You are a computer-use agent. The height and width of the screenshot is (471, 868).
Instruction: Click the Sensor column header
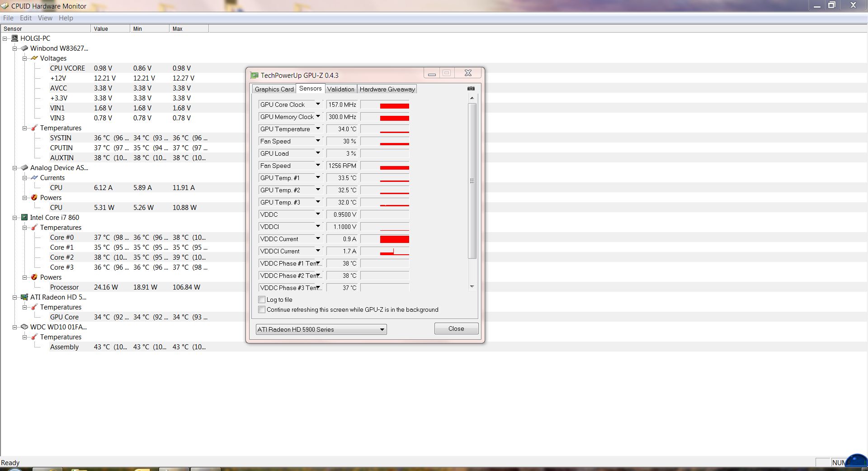click(x=46, y=29)
